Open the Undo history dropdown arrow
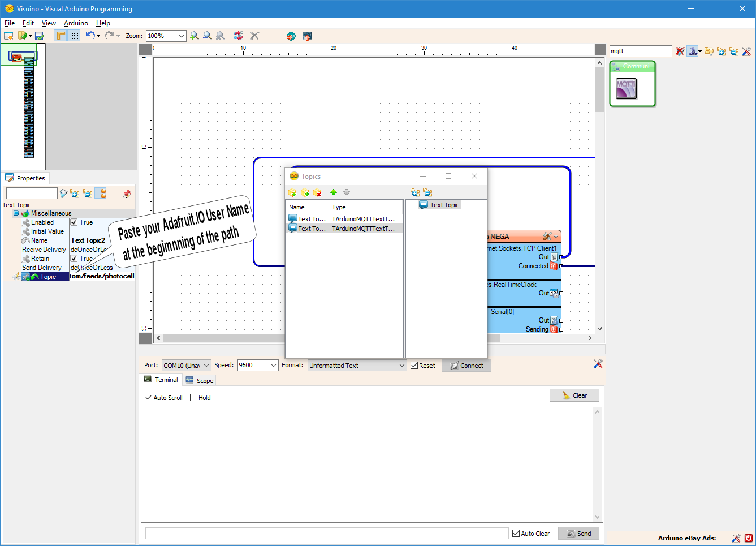 pos(98,36)
